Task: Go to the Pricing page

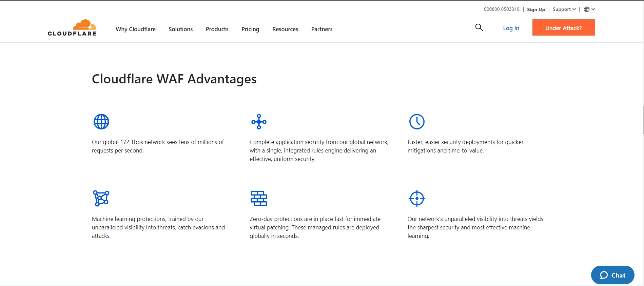Action: pyautogui.click(x=250, y=29)
